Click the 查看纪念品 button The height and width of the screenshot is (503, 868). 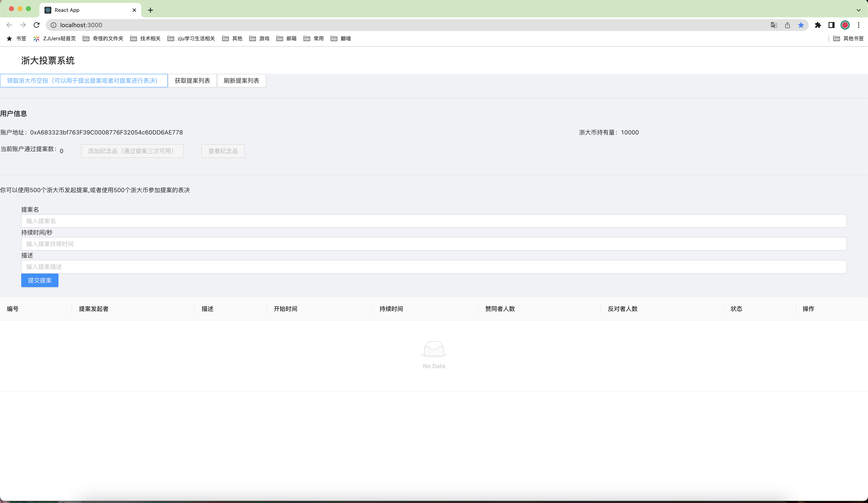[x=223, y=151]
